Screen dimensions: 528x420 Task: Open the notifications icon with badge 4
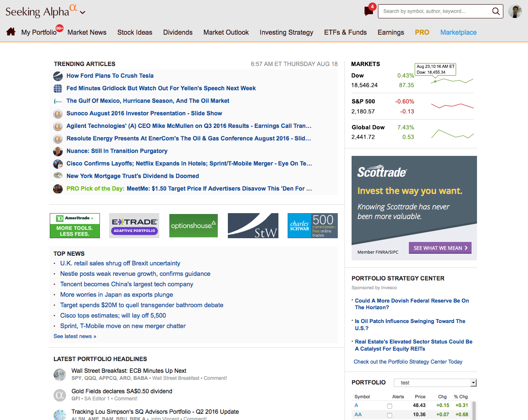369,10
